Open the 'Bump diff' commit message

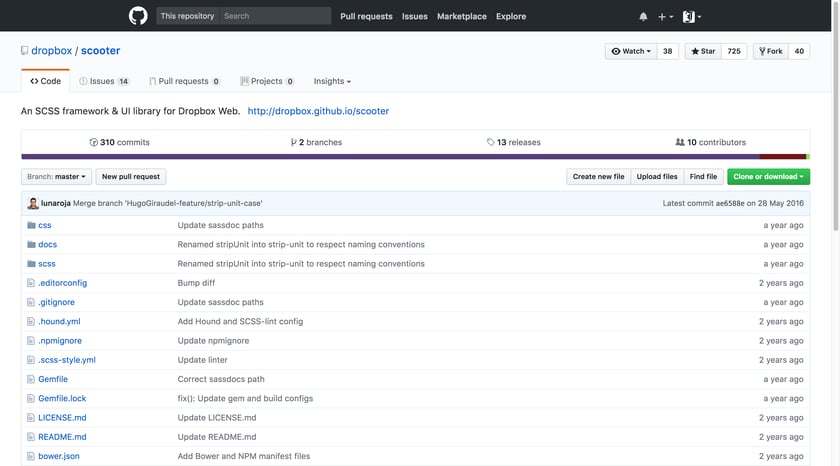196,283
